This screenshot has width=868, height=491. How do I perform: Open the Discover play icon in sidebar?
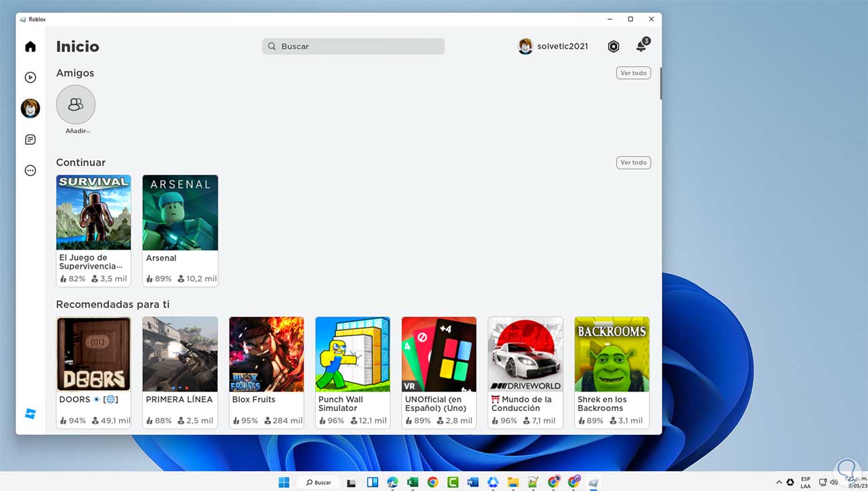pos(30,77)
